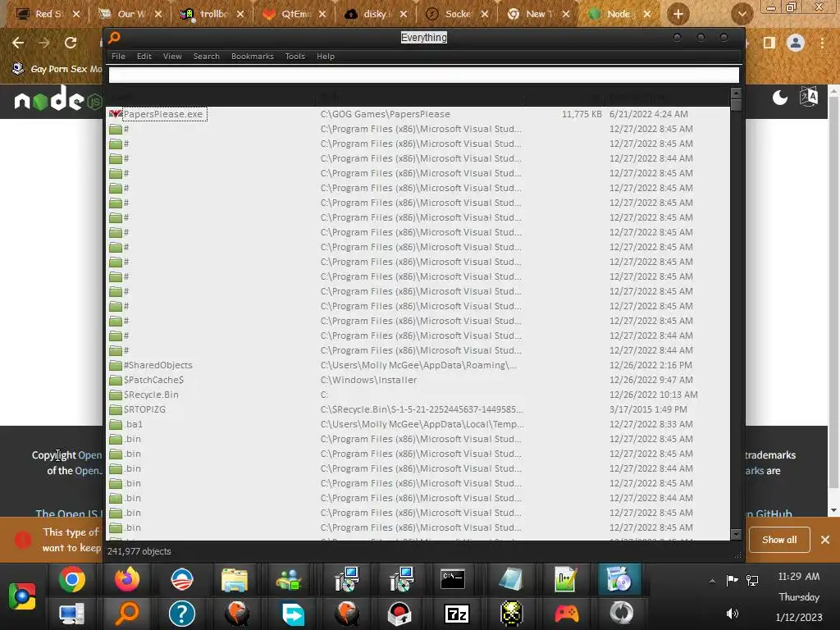This screenshot has width=840, height=630.
Task: Open Windows Live Messenger taskbar icon
Action: tap(290, 580)
